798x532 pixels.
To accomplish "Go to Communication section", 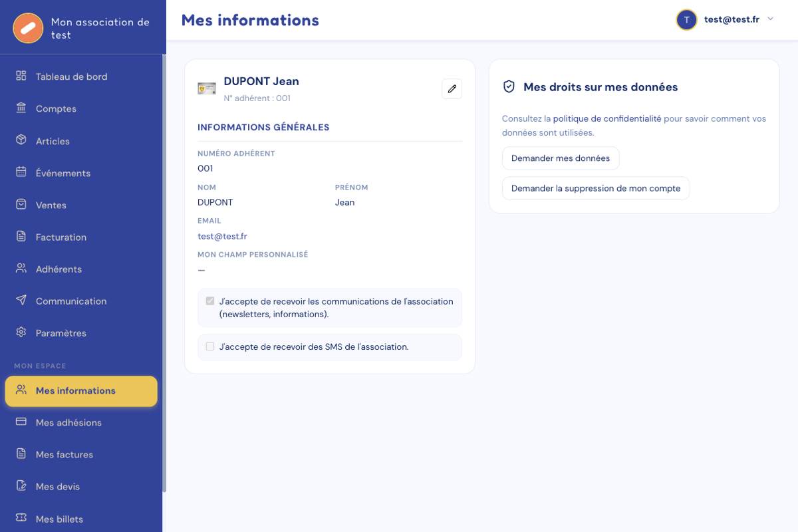I will (81, 301).
